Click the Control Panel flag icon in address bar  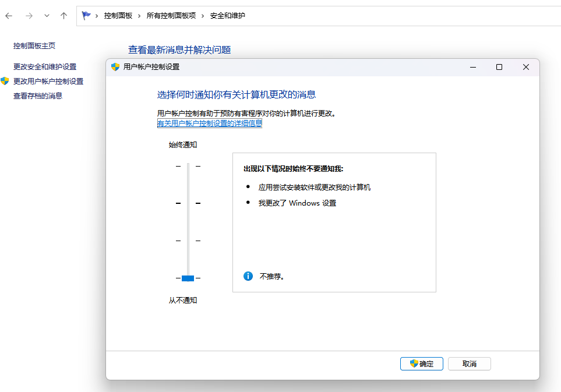pyautogui.click(x=86, y=16)
